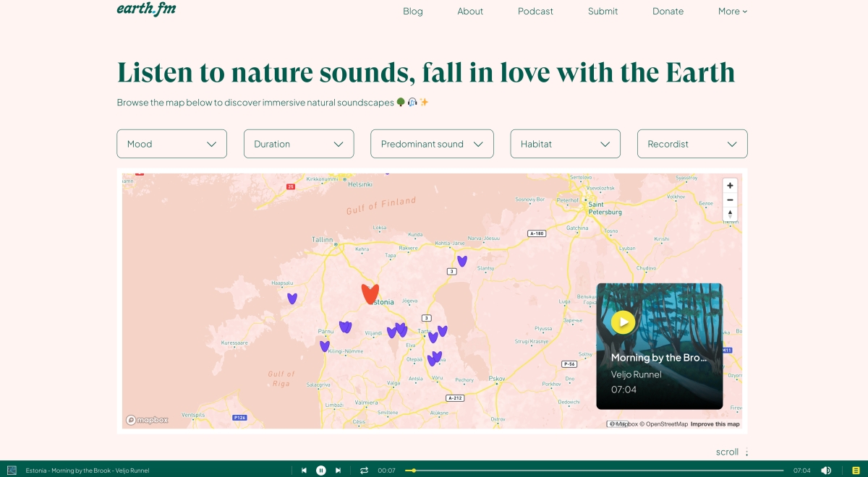Image resolution: width=868 pixels, height=477 pixels.
Task: Click the track thumbnail in player bar
Action: coord(12,470)
